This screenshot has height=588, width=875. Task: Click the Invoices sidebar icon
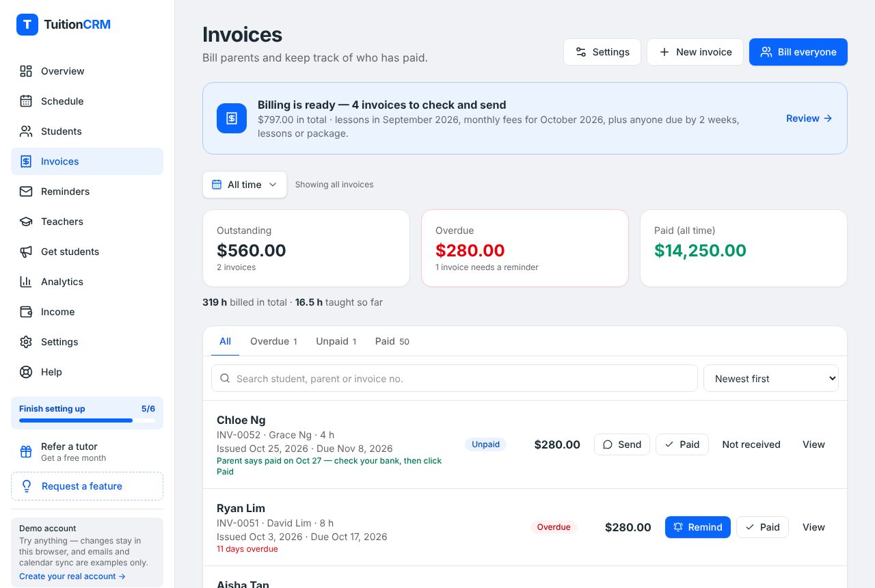click(26, 161)
